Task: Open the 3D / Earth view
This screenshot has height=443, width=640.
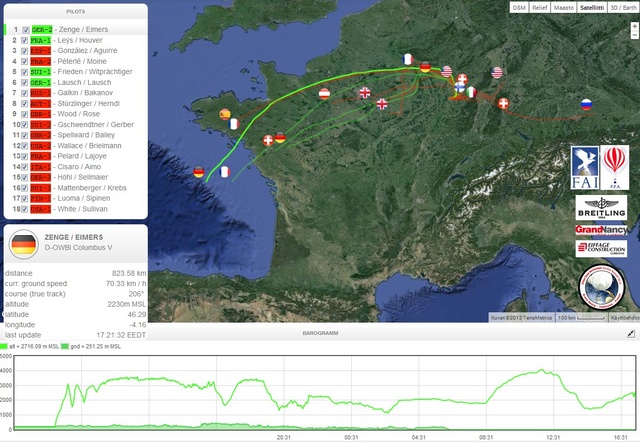Action: click(617, 7)
